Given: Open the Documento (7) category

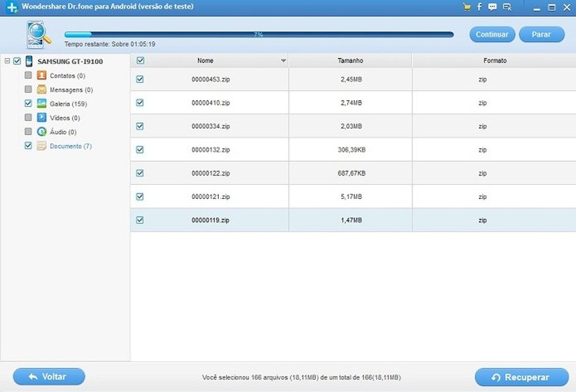Looking at the screenshot, I should [70, 146].
